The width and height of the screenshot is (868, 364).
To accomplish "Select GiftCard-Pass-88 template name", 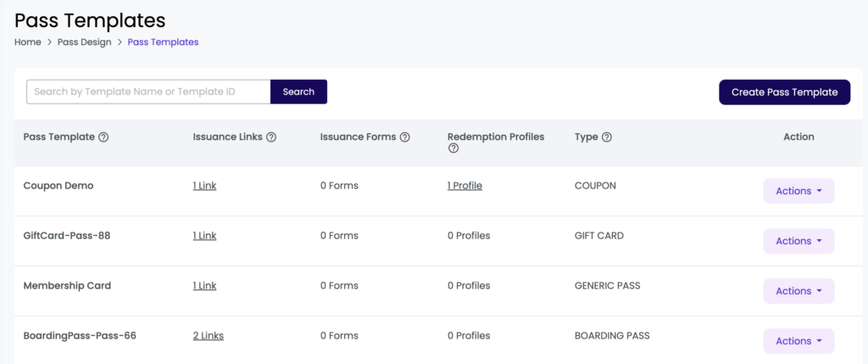I will 67,236.
